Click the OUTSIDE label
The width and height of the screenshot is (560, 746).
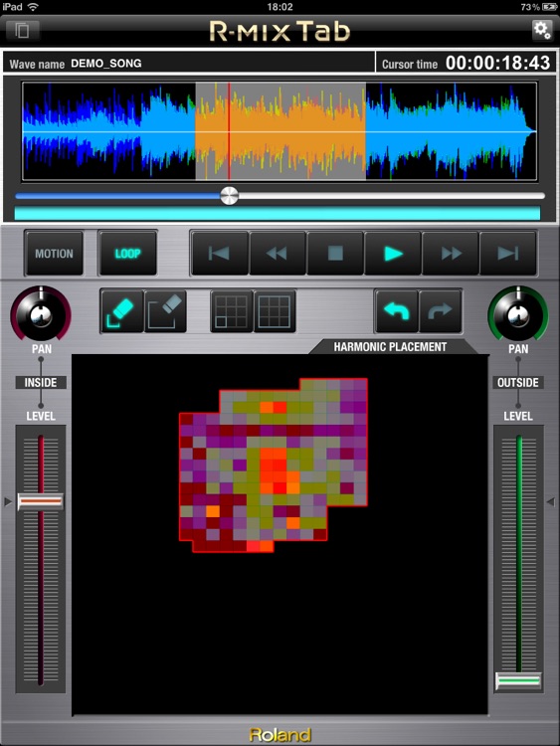(517, 383)
